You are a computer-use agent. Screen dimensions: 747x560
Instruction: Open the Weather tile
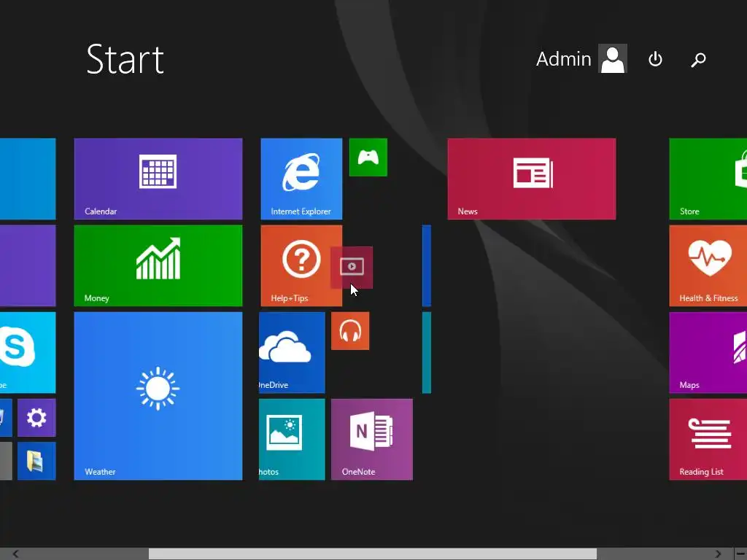(158, 396)
